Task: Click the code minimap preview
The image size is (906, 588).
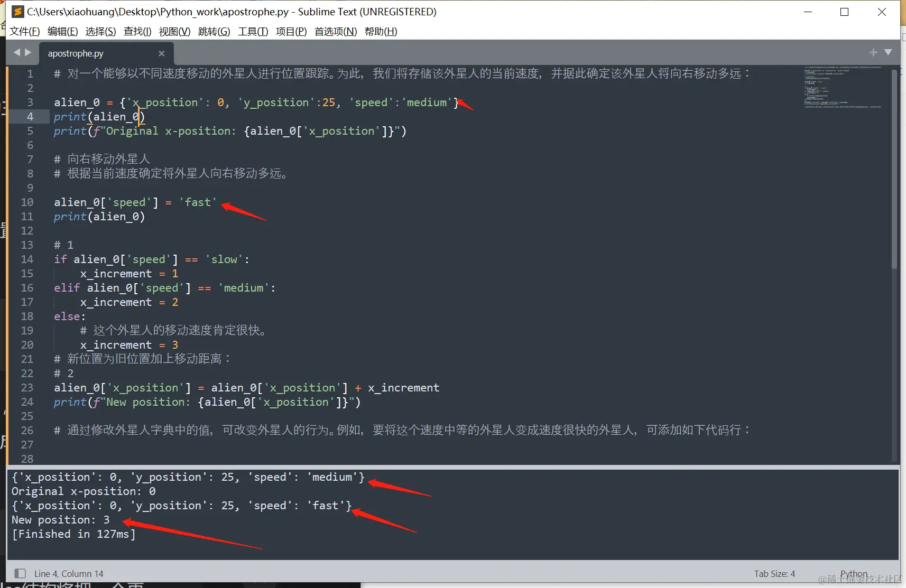Action: [843, 87]
